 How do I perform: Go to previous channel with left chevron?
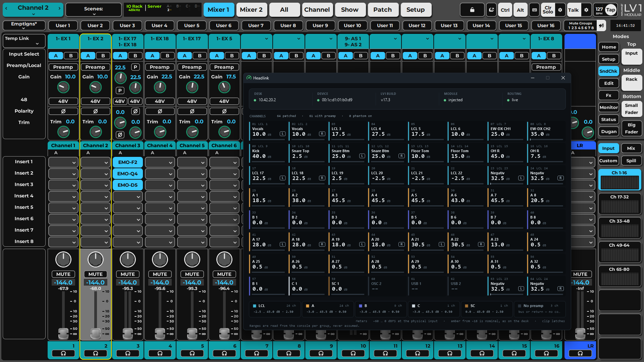7,8
